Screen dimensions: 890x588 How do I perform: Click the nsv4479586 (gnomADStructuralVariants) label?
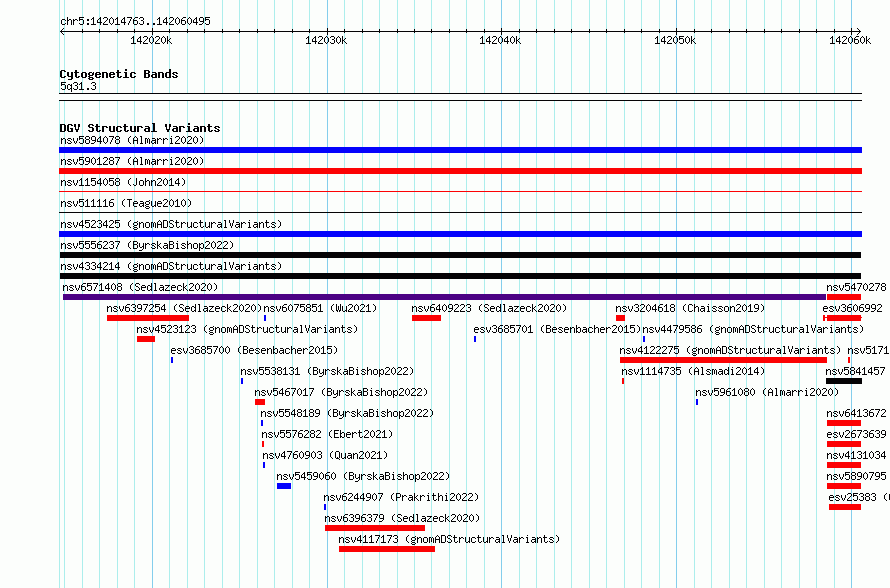[753, 329]
